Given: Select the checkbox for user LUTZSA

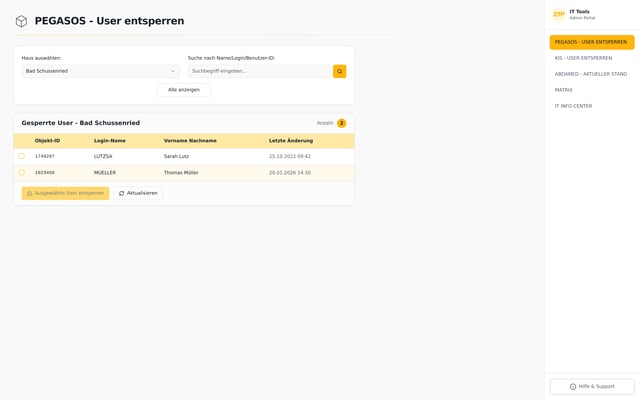Looking at the screenshot, I should pos(22,156).
